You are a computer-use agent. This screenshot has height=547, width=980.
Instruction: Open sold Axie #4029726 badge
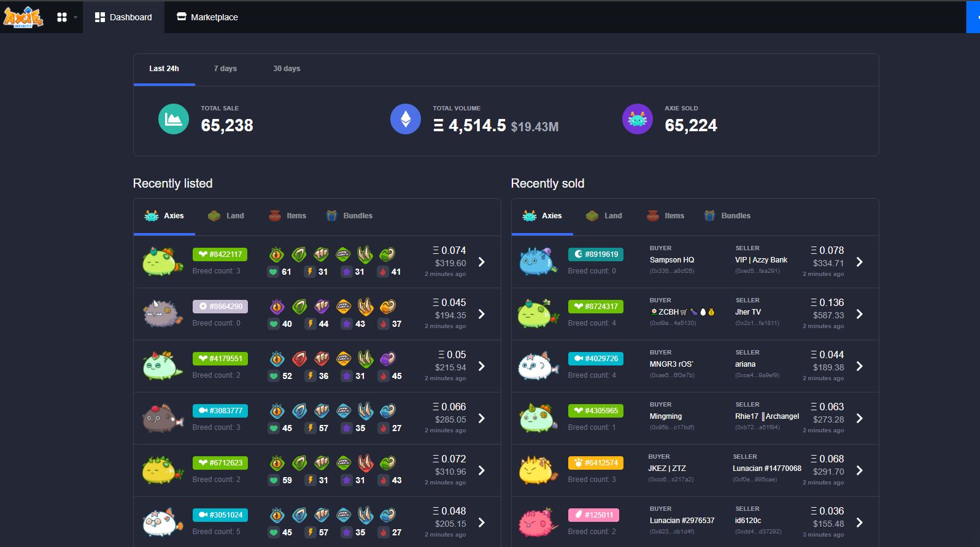tap(595, 359)
